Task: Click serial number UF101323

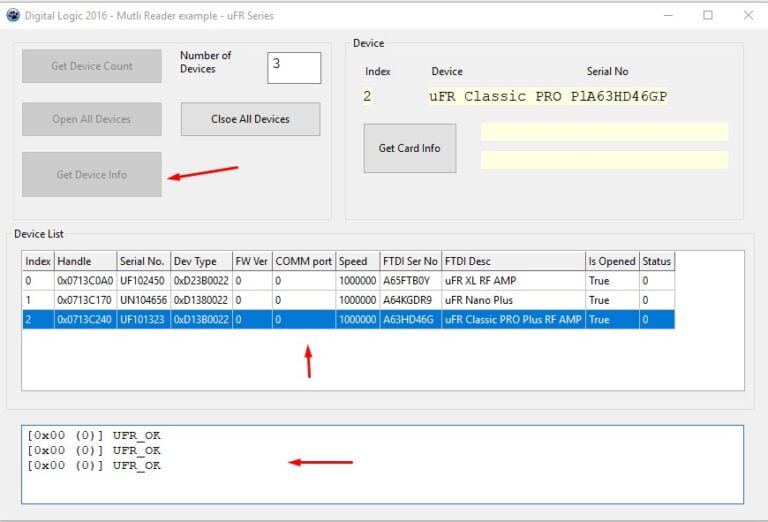Action: click(x=142, y=319)
